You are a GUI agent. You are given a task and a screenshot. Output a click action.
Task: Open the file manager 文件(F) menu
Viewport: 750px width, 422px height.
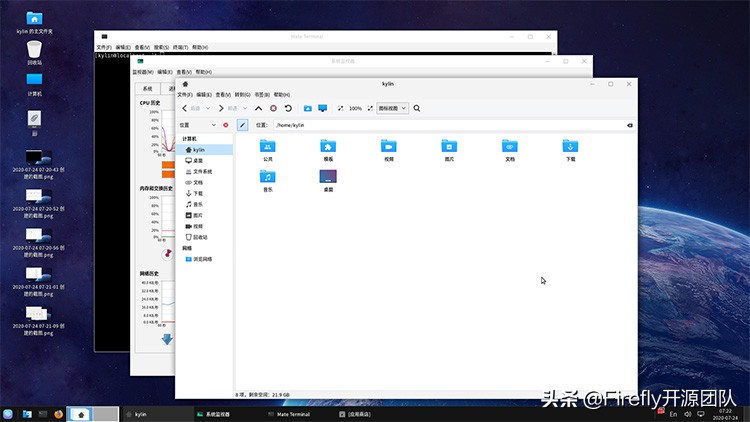coord(185,95)
